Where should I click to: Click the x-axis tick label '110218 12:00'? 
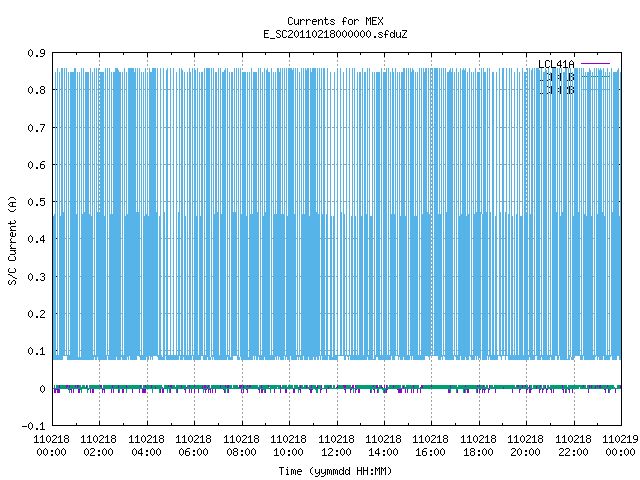(336, 446)
